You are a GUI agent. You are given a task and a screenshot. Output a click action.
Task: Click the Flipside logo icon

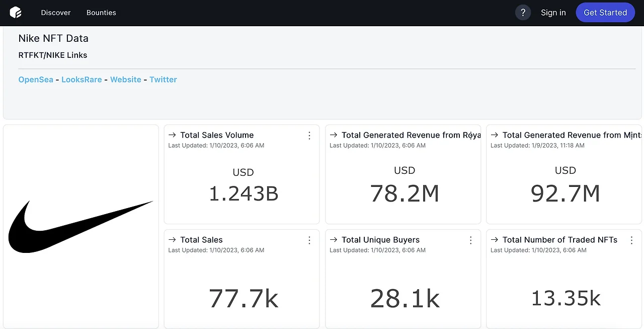click(16, 13)
